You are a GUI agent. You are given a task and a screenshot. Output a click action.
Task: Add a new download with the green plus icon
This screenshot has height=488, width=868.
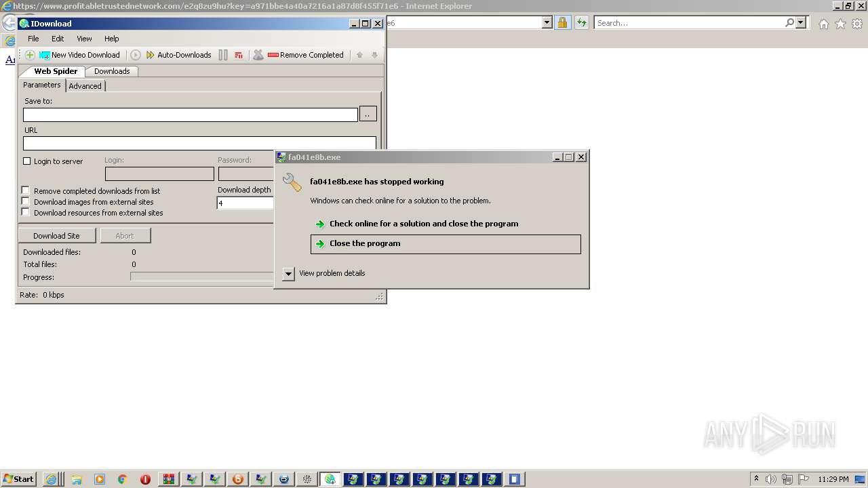tap(30, 55)
